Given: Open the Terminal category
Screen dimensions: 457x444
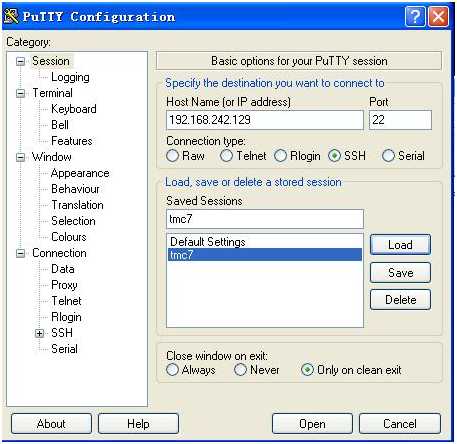Looking at the screenshot, I should [52, 93].
